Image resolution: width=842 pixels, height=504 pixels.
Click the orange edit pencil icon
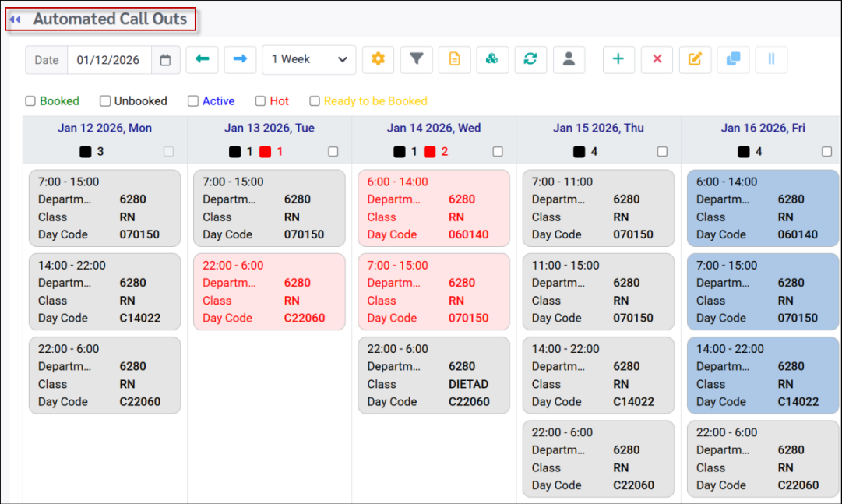(x=695, y=60)
